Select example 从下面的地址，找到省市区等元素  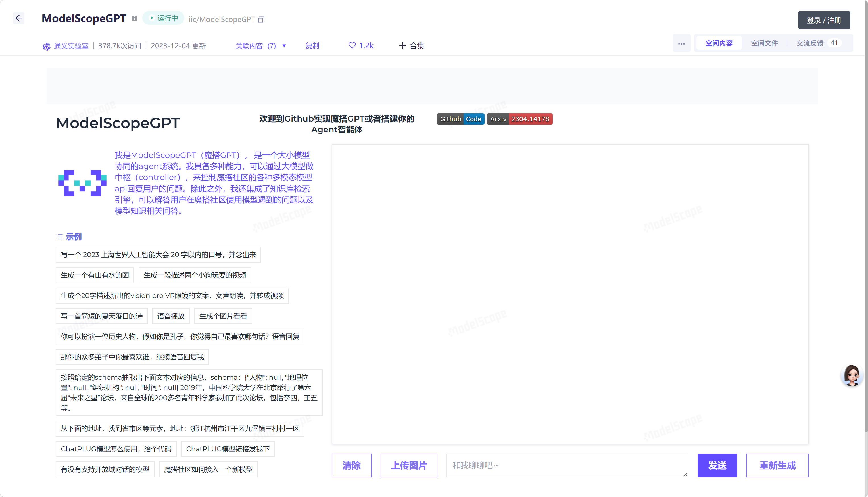[x=180, y=429]
